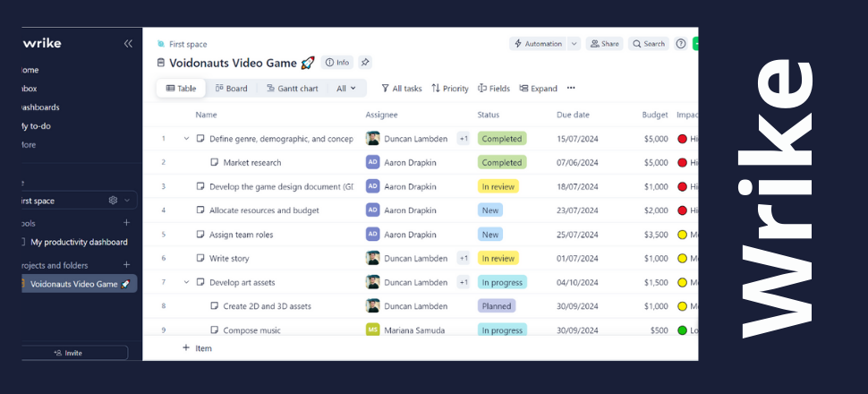
Task: Click the Status column header
Action: [489, 115]
